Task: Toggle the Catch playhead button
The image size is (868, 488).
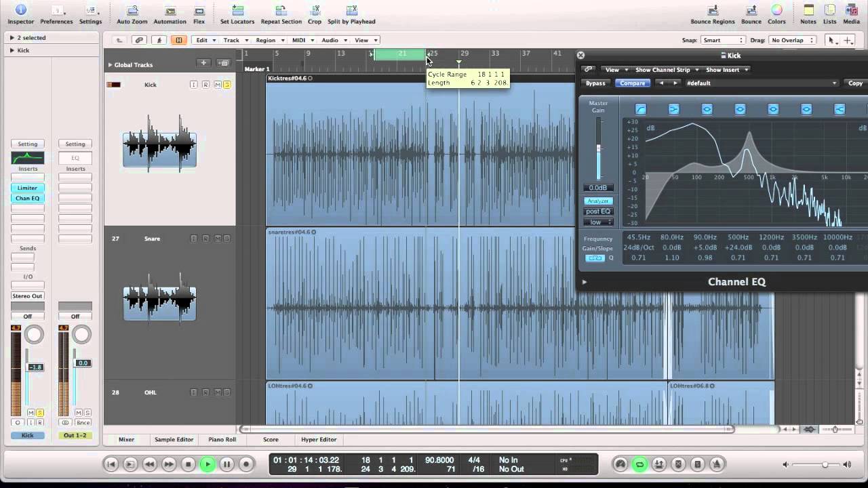Action: click(159, 40)
